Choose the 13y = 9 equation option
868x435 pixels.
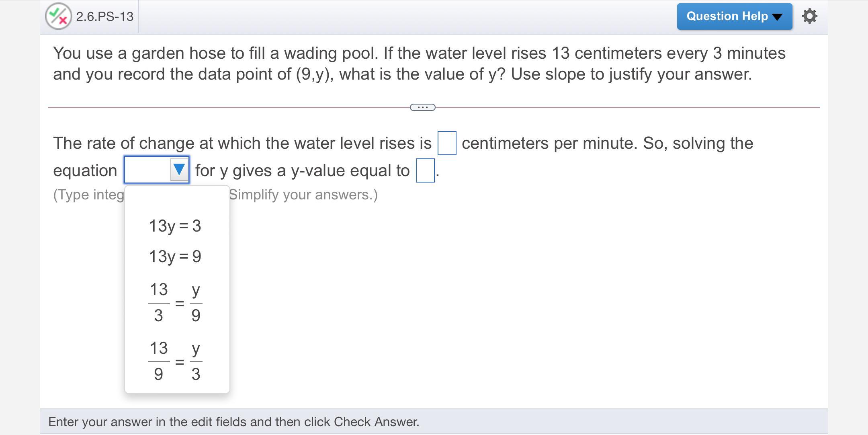(175, 256)
